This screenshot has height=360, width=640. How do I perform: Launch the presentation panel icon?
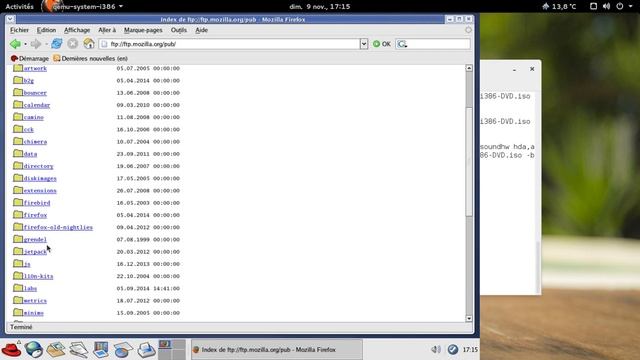click(101, 350)
